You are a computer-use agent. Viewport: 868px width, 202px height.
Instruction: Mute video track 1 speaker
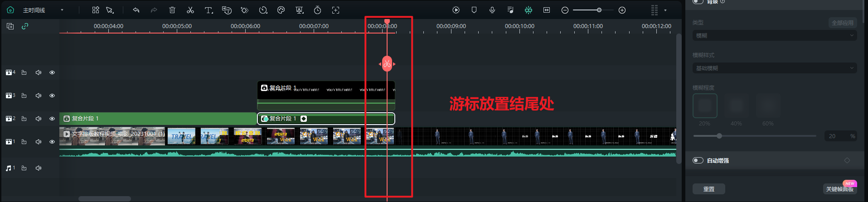39,142
